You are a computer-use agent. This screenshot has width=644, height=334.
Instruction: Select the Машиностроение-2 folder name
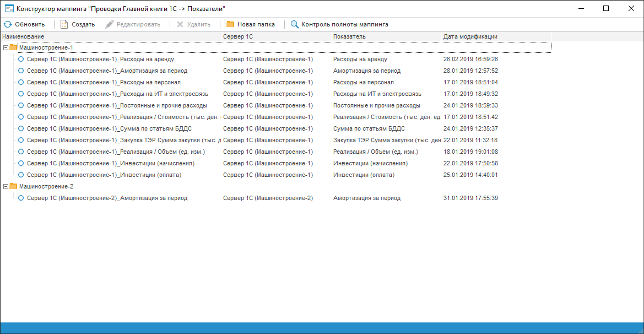pyautogui.click(x=46, y=186)
